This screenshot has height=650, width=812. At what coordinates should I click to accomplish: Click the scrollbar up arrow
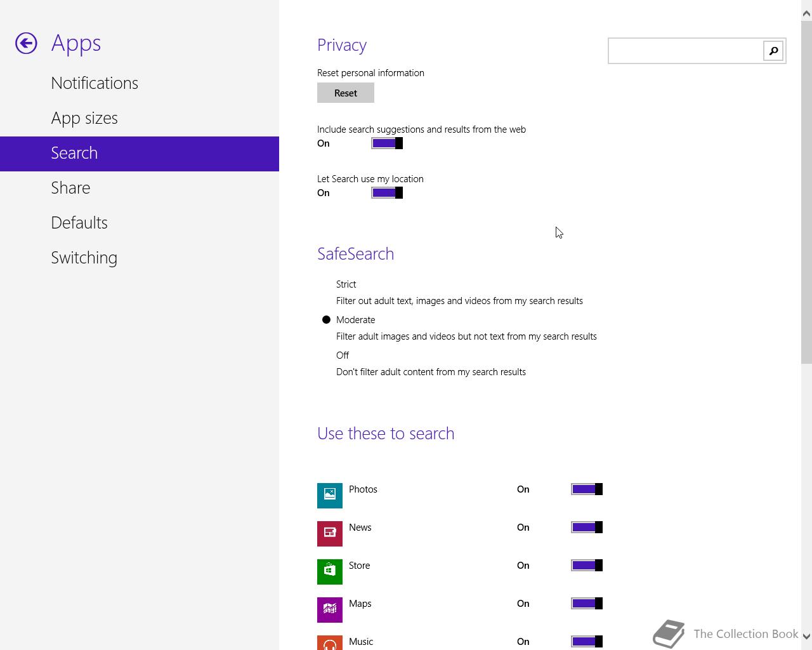coord(806,13)
